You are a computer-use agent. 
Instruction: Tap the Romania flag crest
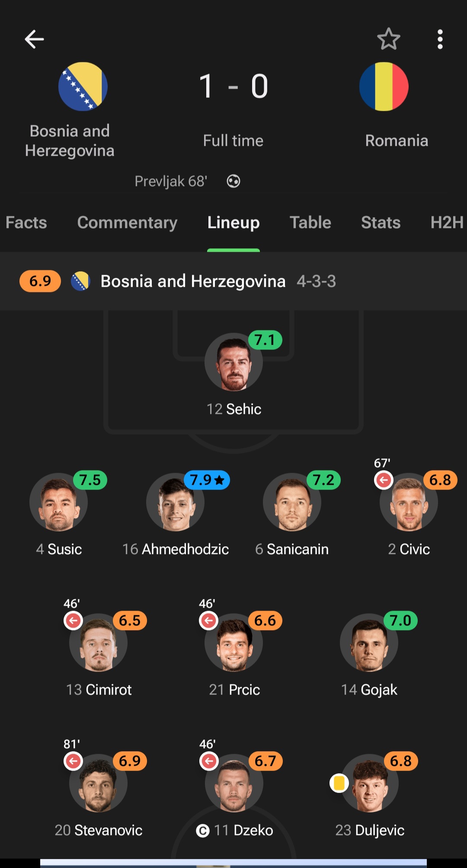click(x=384, y=86)
